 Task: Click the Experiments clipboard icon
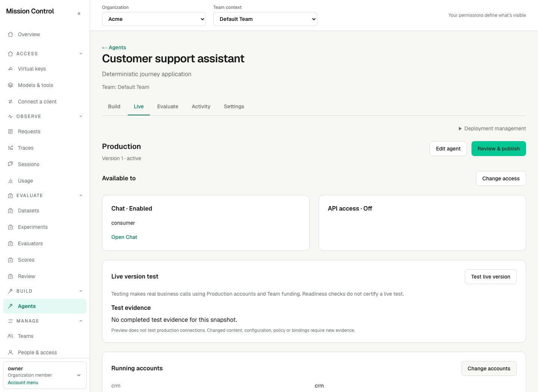click(10, 227)
